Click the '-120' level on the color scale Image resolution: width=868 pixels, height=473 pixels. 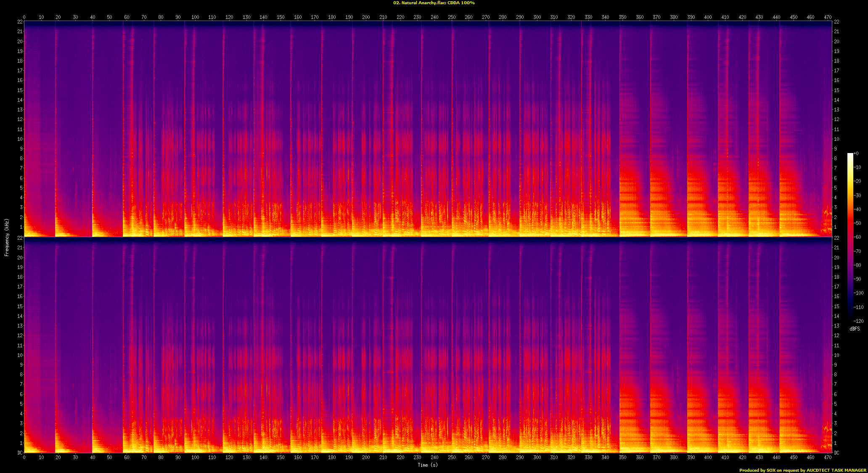click(x=858, y=321)
